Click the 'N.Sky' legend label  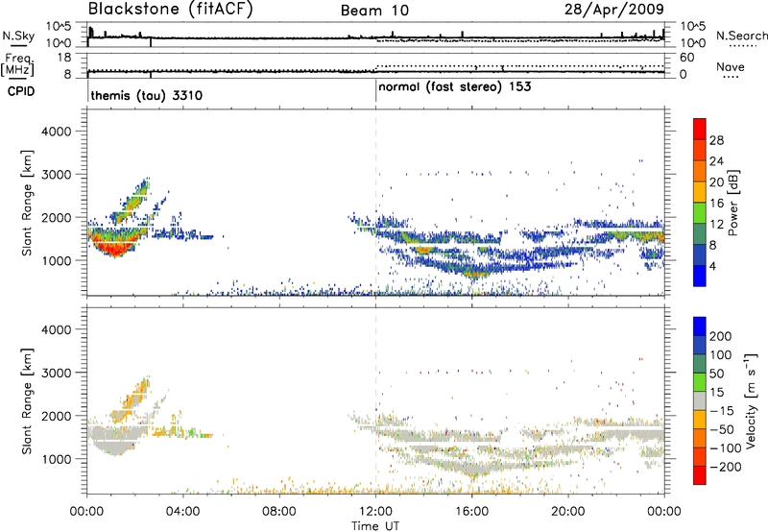18,36
